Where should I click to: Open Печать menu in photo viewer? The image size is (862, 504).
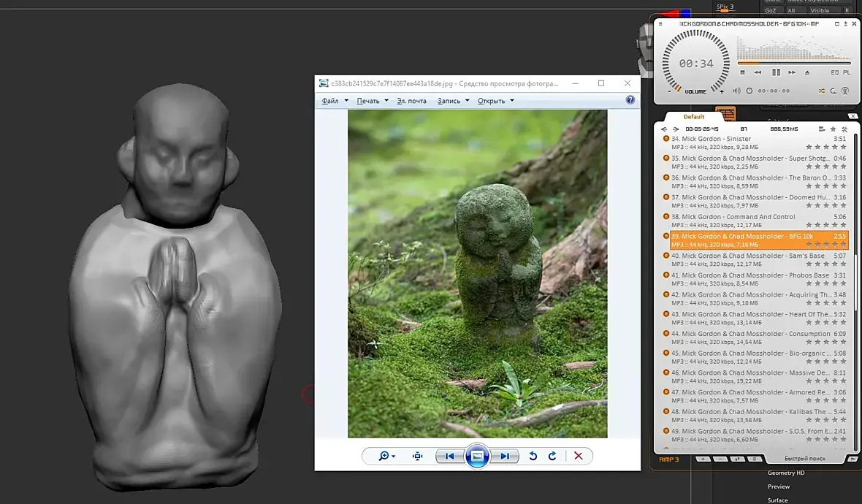click(x=367, y=101)
